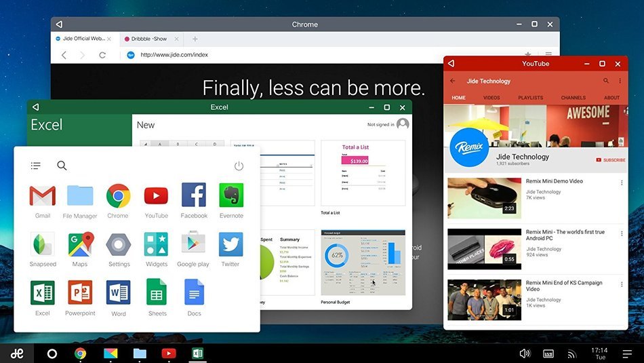Click the wireless signal icon in tray
This screenshot has width=644, height=363.
pos(571,354)
